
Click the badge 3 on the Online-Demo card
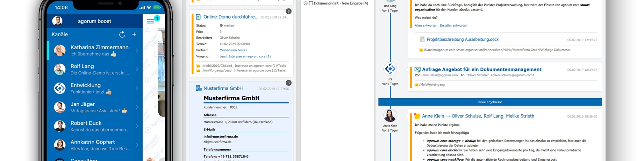pyautogui.click(x=288, y=11)
